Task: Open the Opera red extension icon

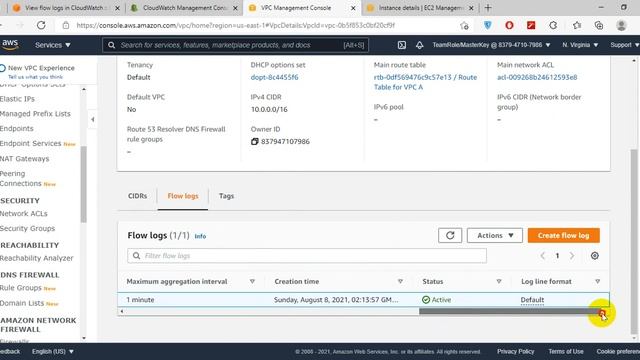Action: pos(509,25)
